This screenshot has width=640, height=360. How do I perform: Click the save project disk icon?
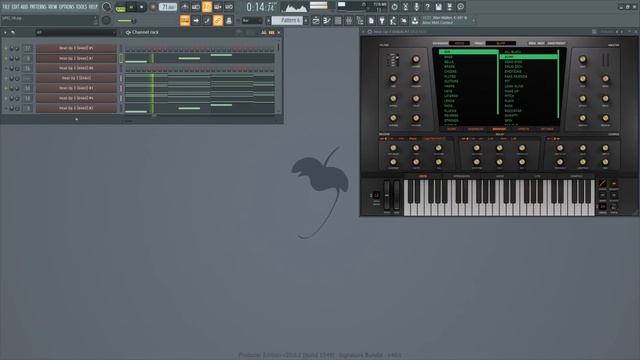tap(438, 7)
